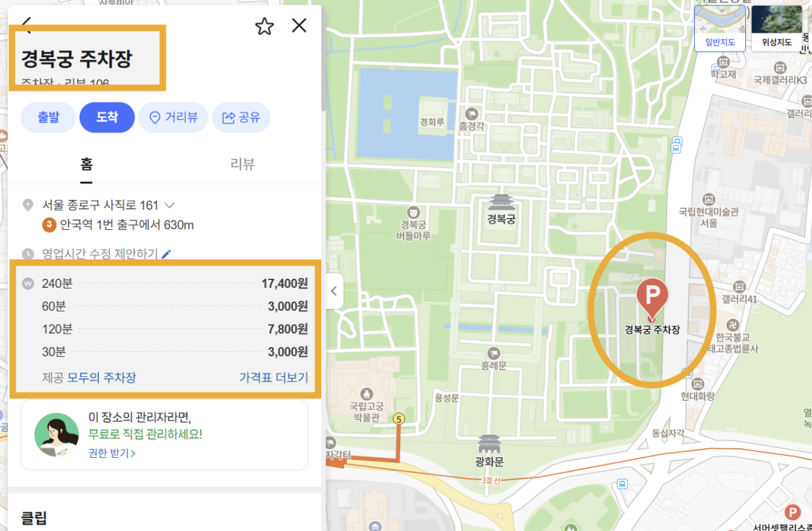
Task: Click the back arrow in place panel
Action: (27, 24)
